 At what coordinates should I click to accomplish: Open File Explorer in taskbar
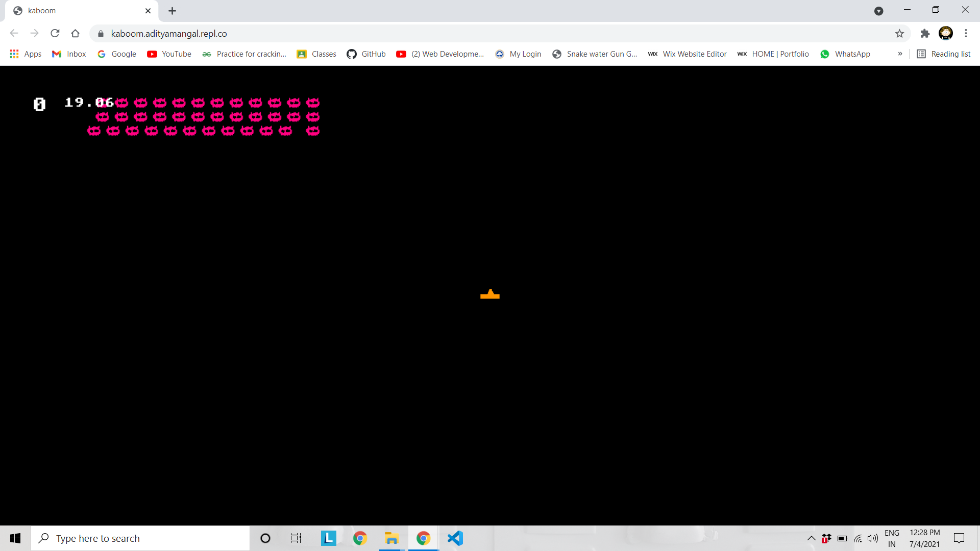391,538
